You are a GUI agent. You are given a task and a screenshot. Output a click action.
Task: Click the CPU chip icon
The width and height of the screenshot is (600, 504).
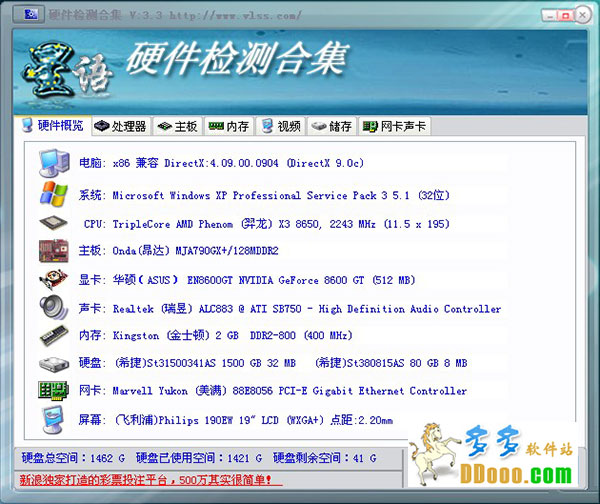coord(54,223)
